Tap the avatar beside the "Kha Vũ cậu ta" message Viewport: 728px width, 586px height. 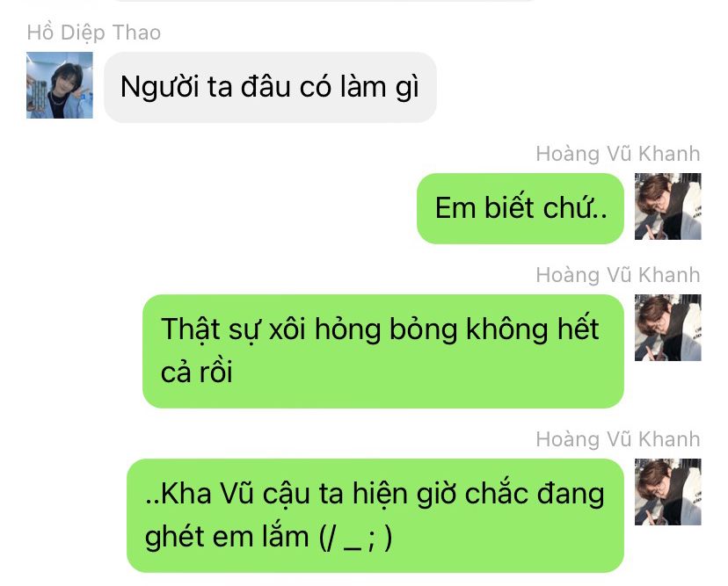[667, 492]
